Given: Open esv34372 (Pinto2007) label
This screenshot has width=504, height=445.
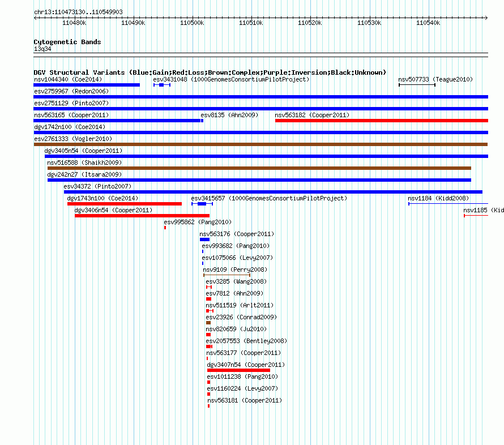Looking at the screenshot, I should point(97,186).
